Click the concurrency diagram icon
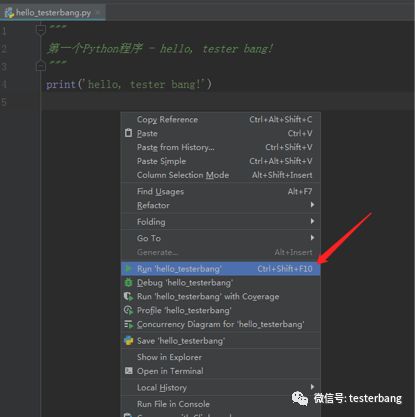This screenshot has width=415, height=417. [128, 324]
